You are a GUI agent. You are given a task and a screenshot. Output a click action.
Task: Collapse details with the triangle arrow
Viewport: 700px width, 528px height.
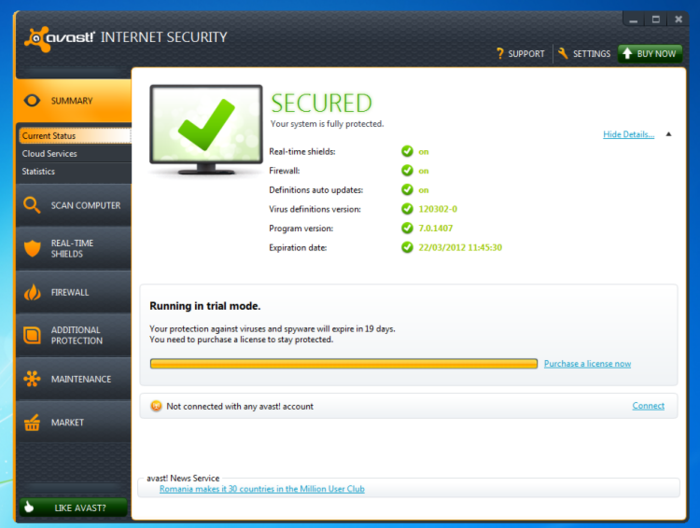pyautogui.click(x=668, y=134)
